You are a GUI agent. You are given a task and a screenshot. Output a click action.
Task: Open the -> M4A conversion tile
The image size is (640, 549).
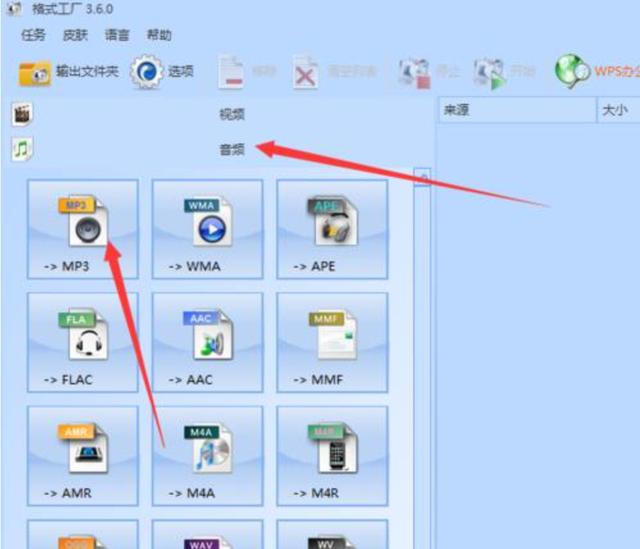coord(207,456)
